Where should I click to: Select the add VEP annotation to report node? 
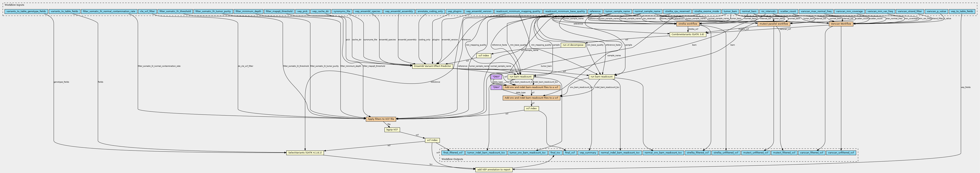493,170
